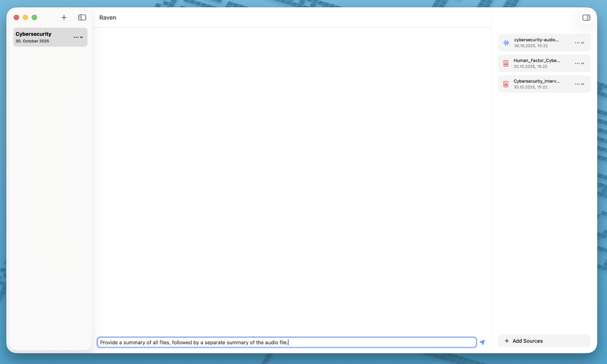Start a new chat with the plus icon
This screenshot has height=364, width=607.
(x=64, y=18)
